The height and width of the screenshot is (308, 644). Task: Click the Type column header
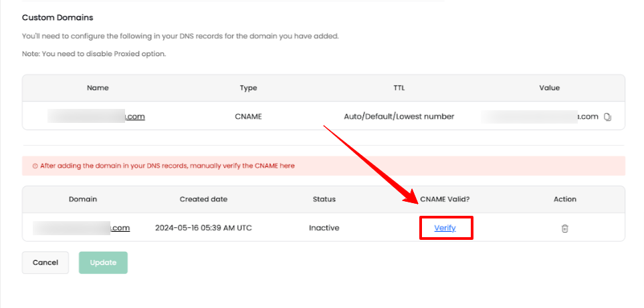(248, 88)
